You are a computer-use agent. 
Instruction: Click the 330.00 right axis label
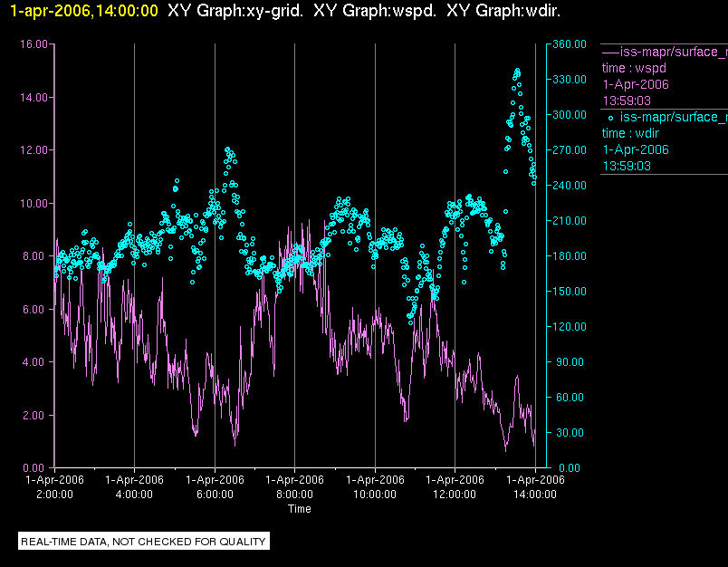click(570, 80)
